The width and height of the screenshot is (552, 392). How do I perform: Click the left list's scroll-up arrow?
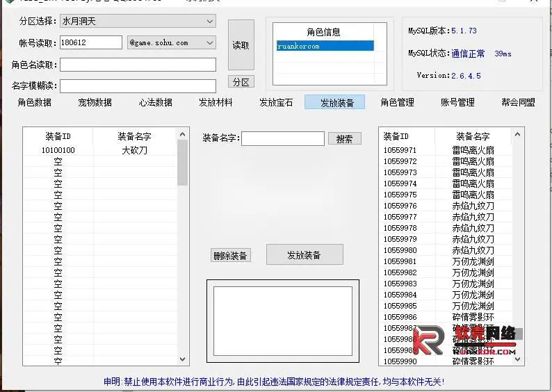182,134
